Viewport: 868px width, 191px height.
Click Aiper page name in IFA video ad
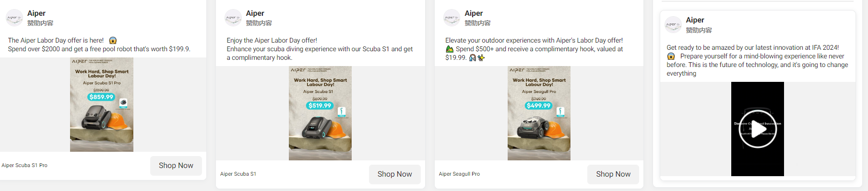[695, 20]
